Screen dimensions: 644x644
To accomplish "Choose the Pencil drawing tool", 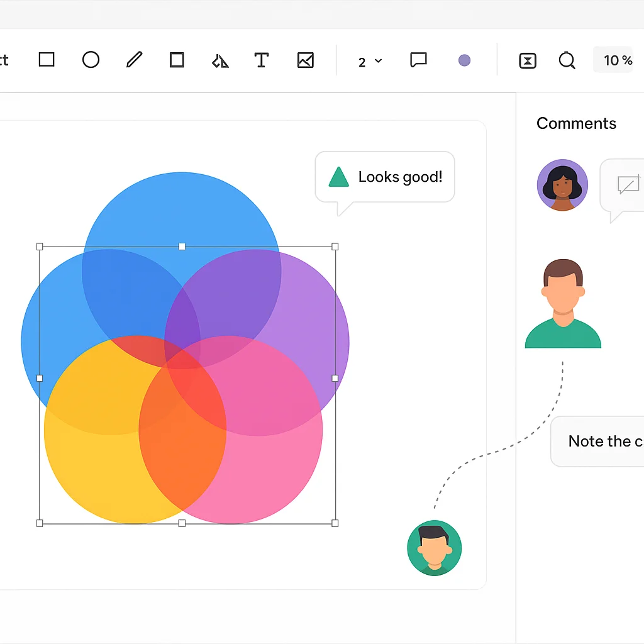I will (133, 60).
